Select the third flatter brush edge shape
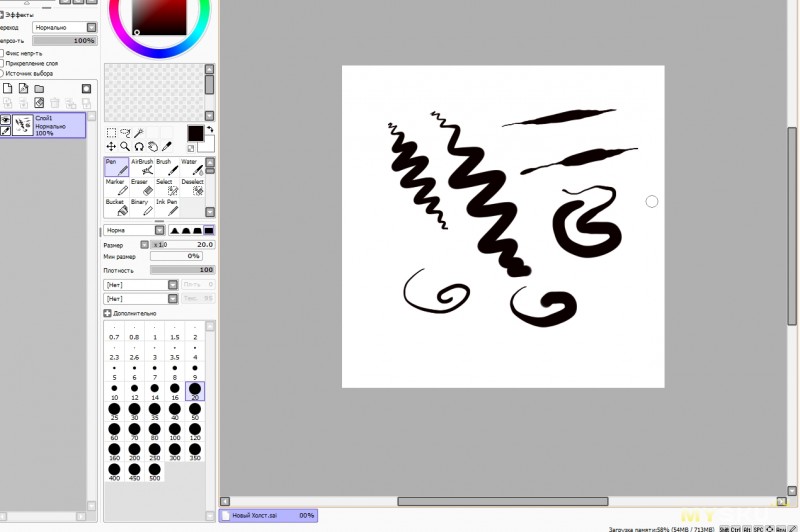The height and width of the screenshot is (532, 800). click(197, 231)
